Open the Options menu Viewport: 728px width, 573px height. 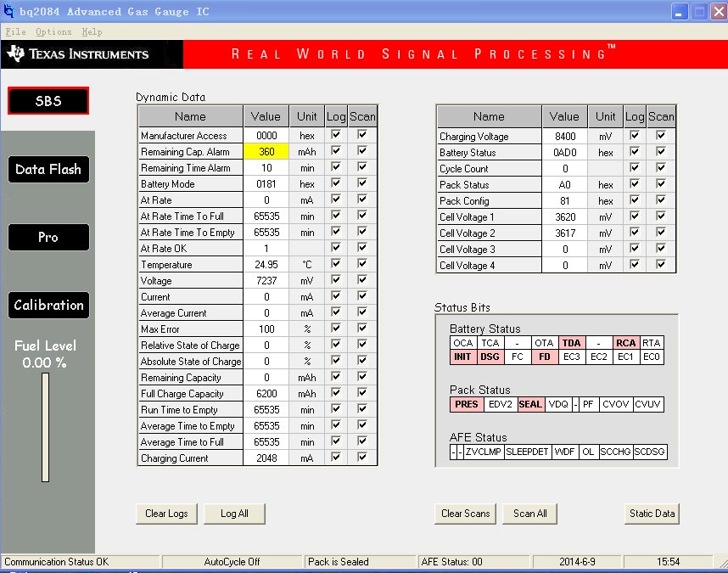tap(53, 31)
